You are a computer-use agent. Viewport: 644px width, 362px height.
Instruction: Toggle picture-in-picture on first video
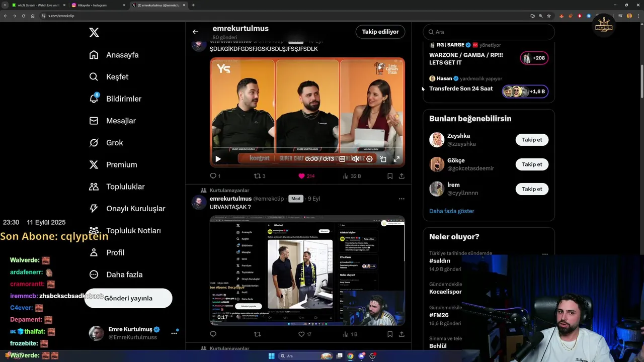(383, 159)
